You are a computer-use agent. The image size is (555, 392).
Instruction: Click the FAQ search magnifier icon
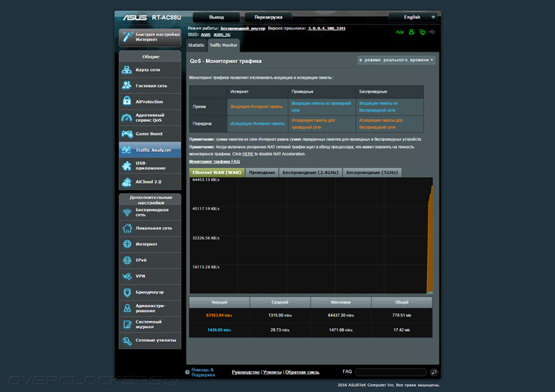(434, 372)
